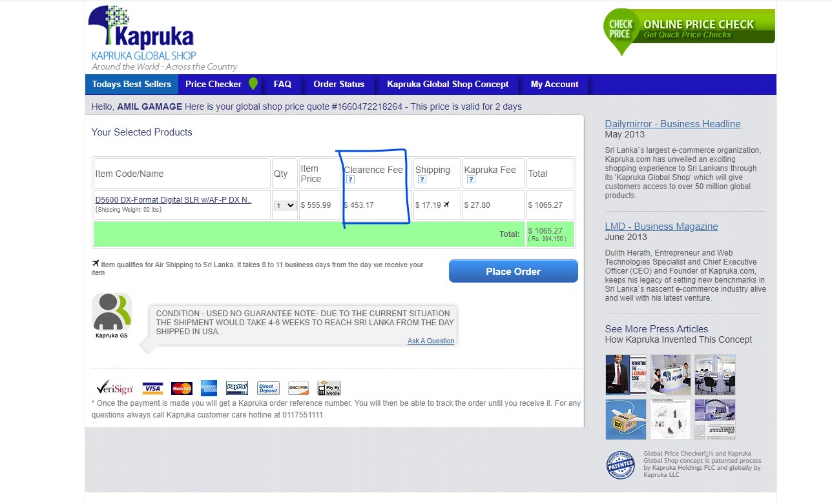Select the Direct Deposit payment icon
This screenshot has height=504, width=832.
(268, 388)
